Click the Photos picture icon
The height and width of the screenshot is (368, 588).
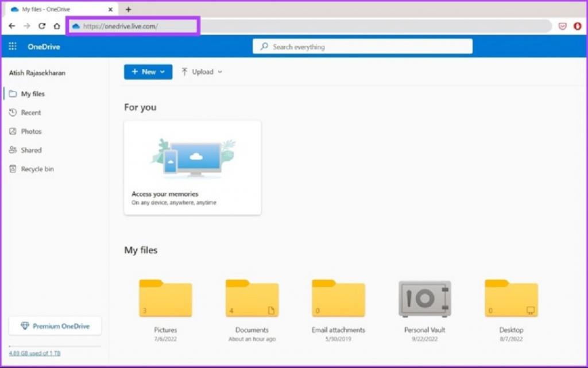point(13,131)
